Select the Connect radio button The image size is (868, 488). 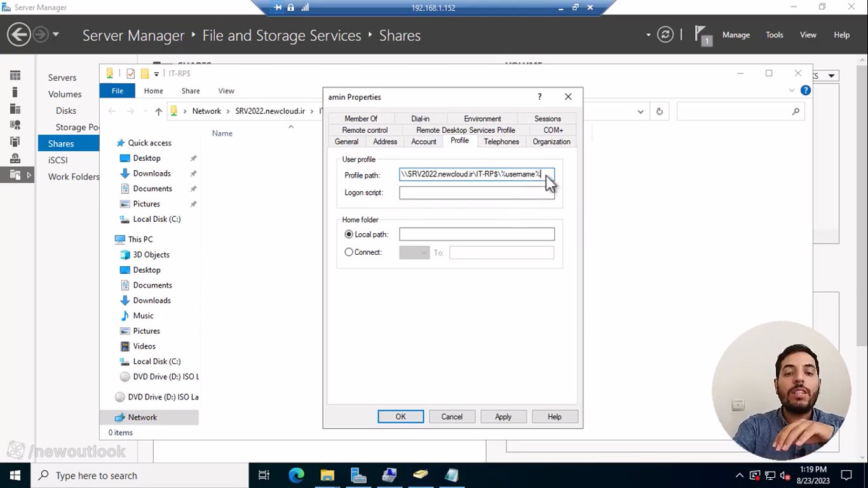point(349,252)
